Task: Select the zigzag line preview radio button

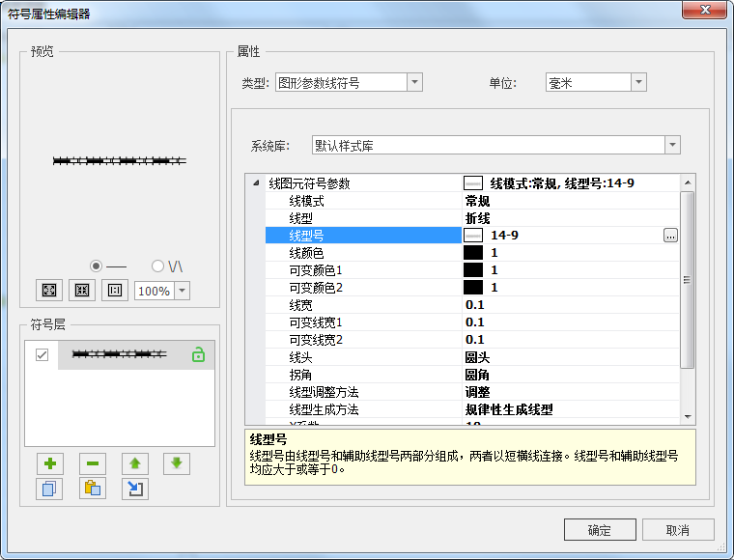Action: click(158, 266)
